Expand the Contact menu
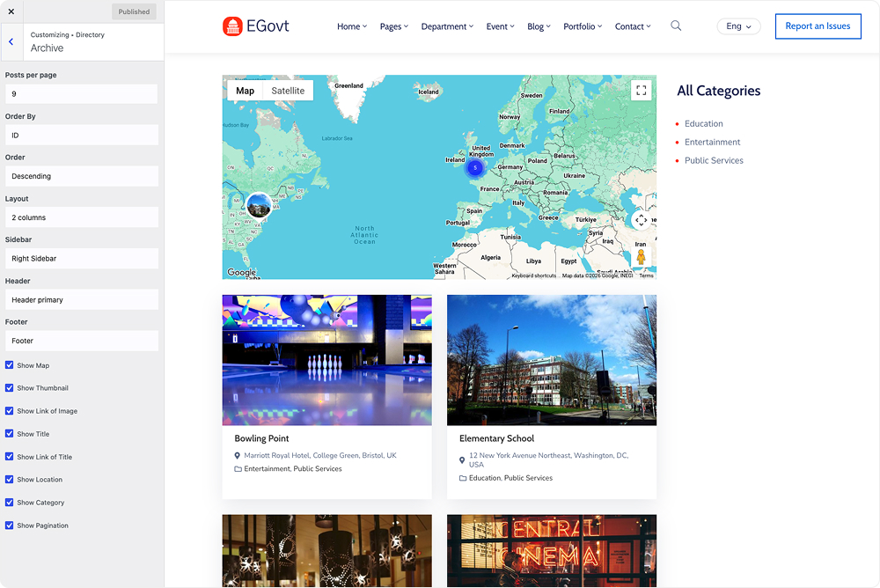 (633, 26)
